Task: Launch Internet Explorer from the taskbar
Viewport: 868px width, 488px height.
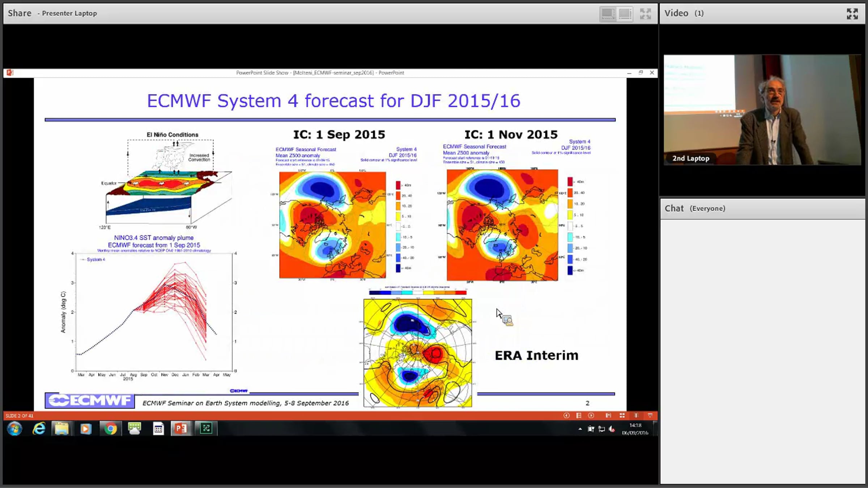Action: coord(39,429)
